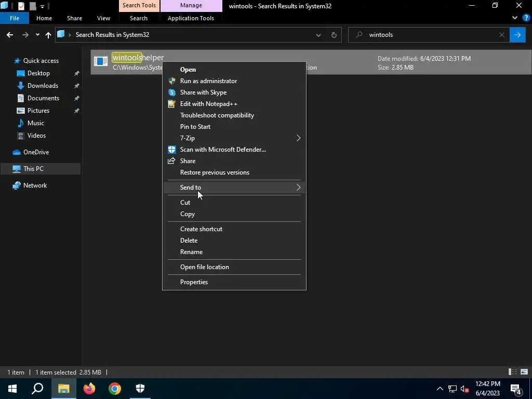Open taskbar search magnifier
The width and height of the screenshot is (532, 399).
tap(37, 389)
